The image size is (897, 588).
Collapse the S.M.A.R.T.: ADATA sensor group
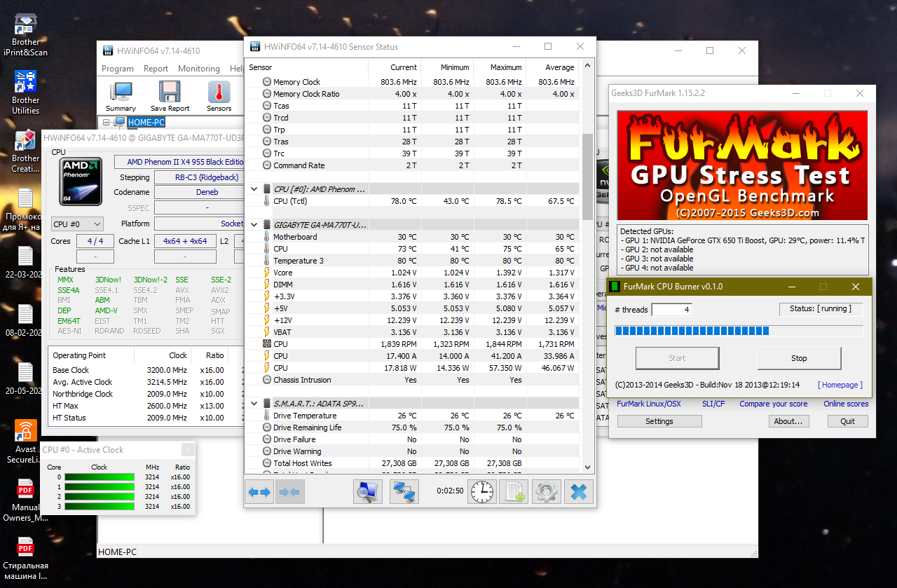[x=254, y=404]
